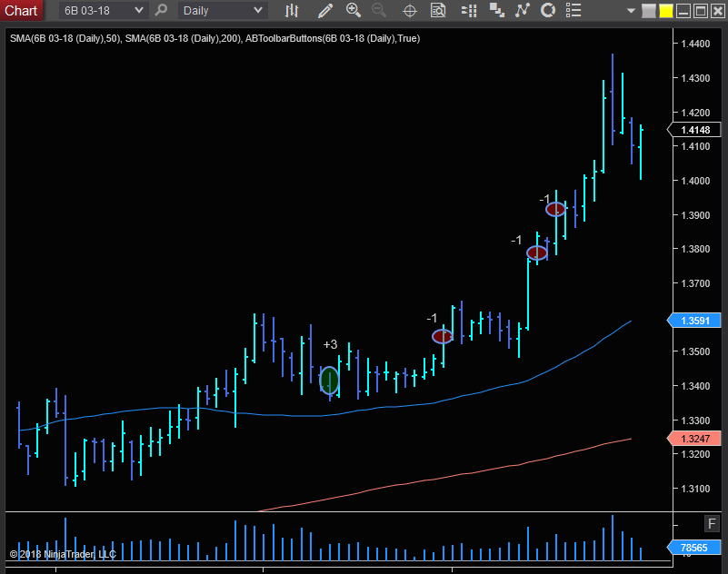Click the SMA 200 value label 1.3247
728x574 pixels.
[x=694, y=439]
